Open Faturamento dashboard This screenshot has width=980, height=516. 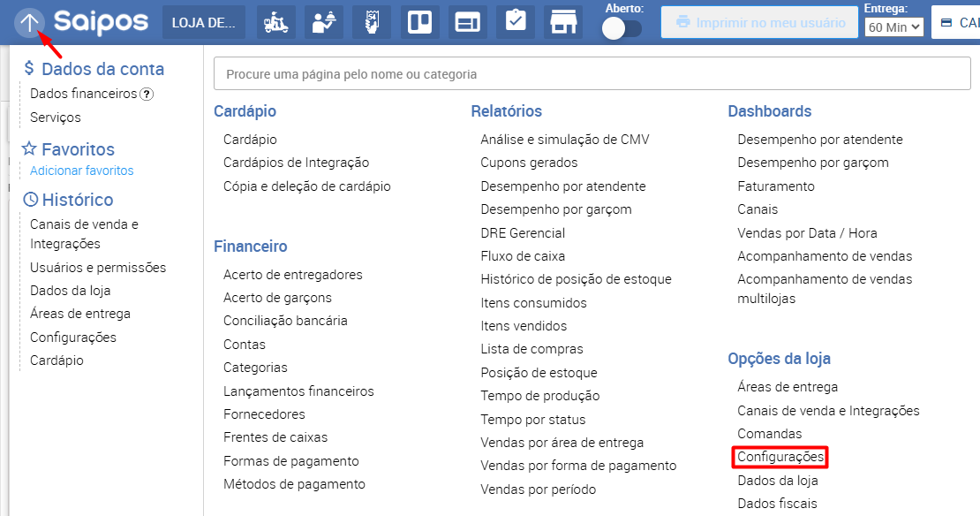(x=776, y=186)
